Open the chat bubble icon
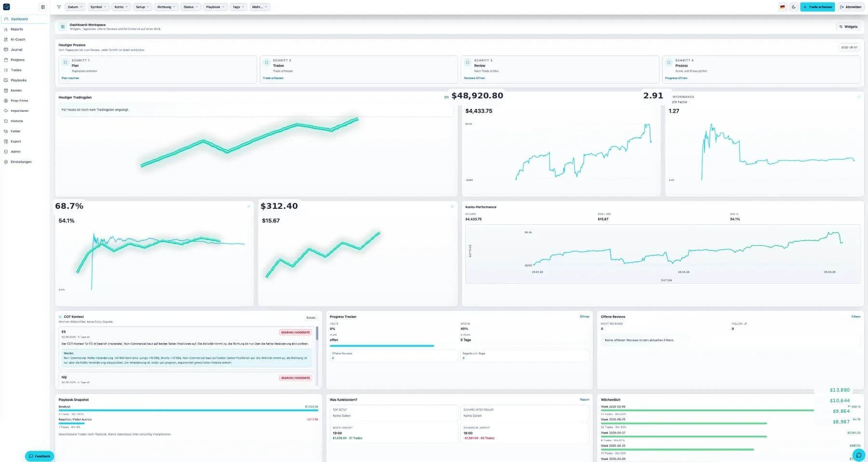The image size is (868, 462). click(x=859, y=455)
